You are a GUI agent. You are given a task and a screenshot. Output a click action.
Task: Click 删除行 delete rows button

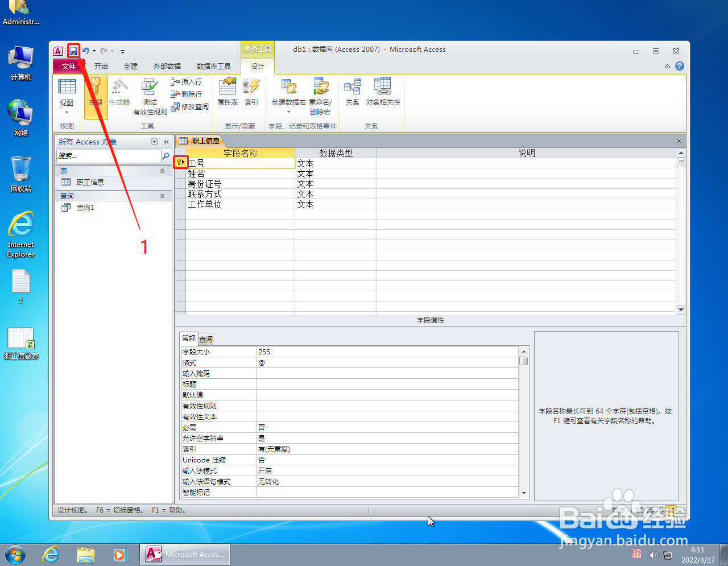click(x=187, y=94)
